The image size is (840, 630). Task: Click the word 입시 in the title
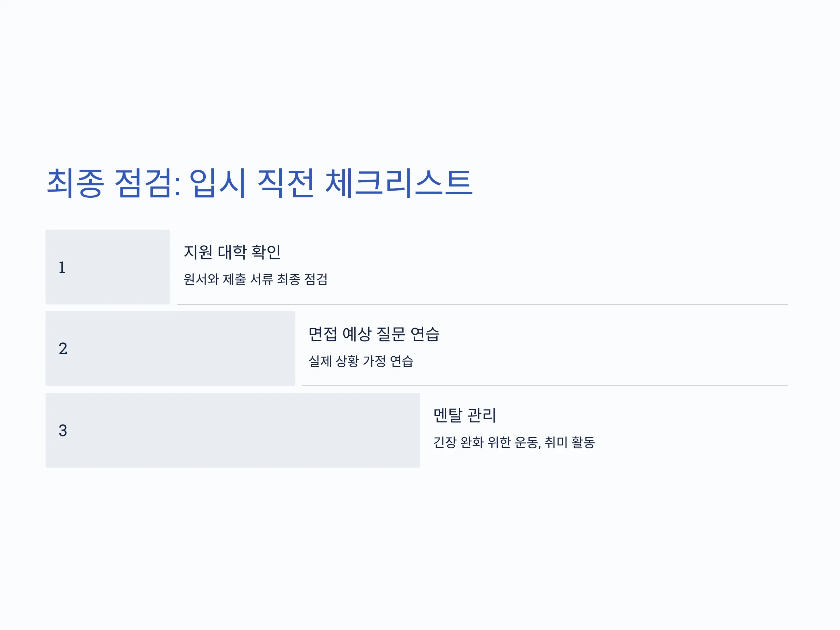[x=218, y=183]
